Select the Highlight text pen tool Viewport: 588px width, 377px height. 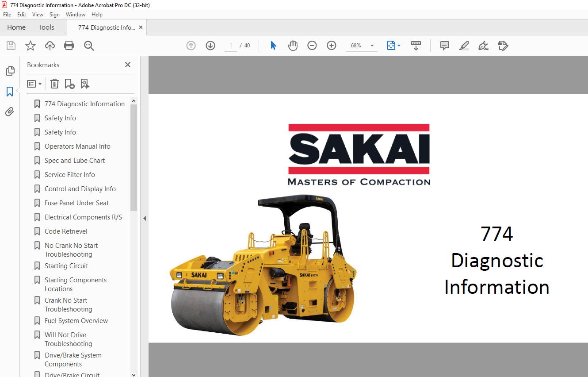464,46
